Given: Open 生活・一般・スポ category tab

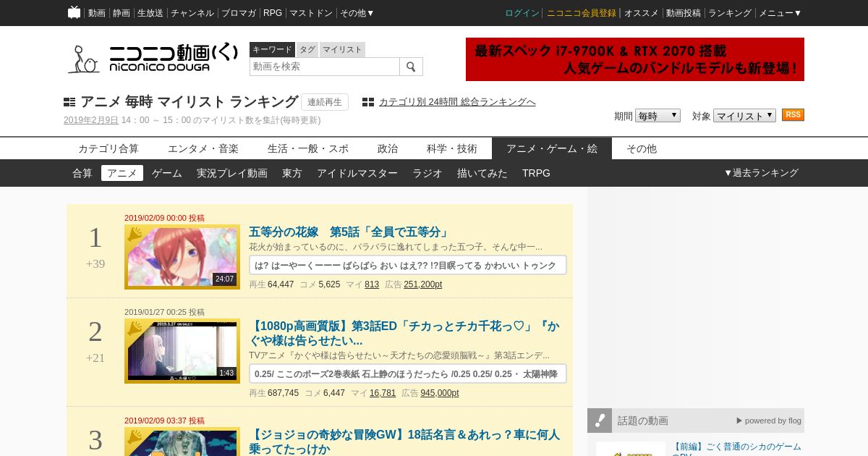Looking at the screenshot, I should (308, 148).
